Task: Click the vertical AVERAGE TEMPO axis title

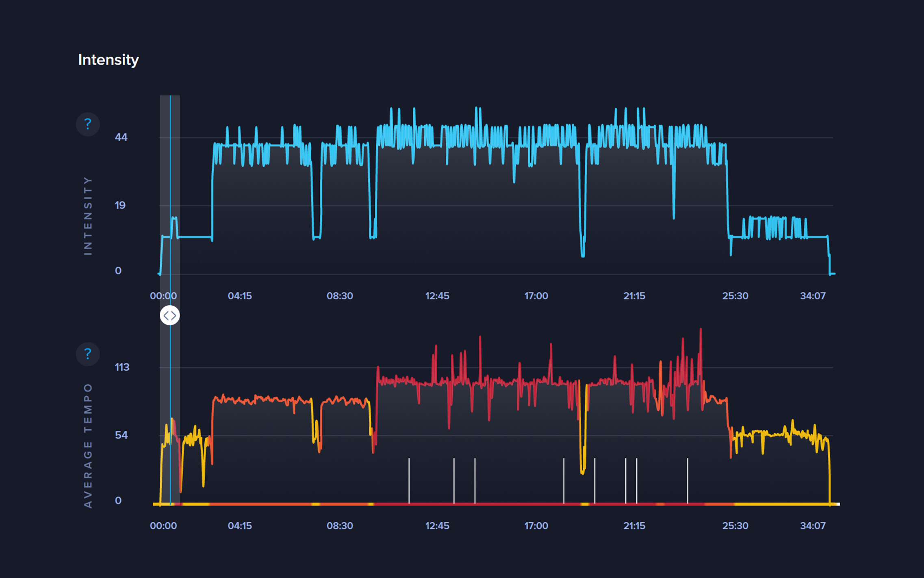Action: pos(88,445)
